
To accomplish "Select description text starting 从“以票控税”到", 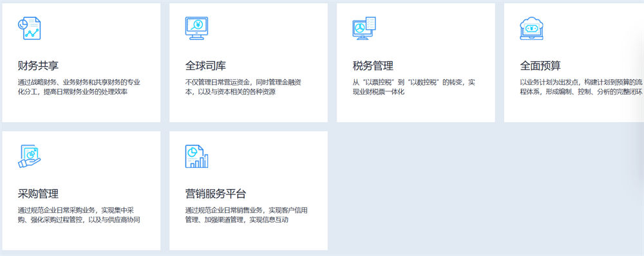I will [x=413, y=87].
